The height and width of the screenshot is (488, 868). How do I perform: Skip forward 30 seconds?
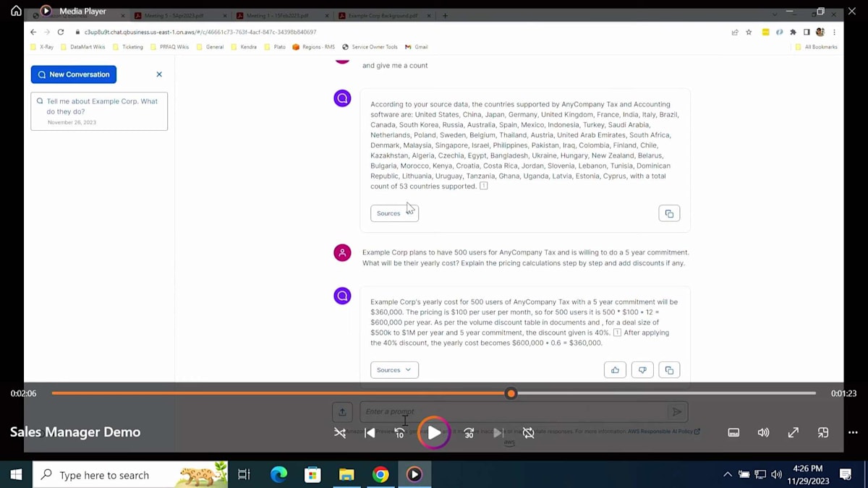[x=468, y=432]
